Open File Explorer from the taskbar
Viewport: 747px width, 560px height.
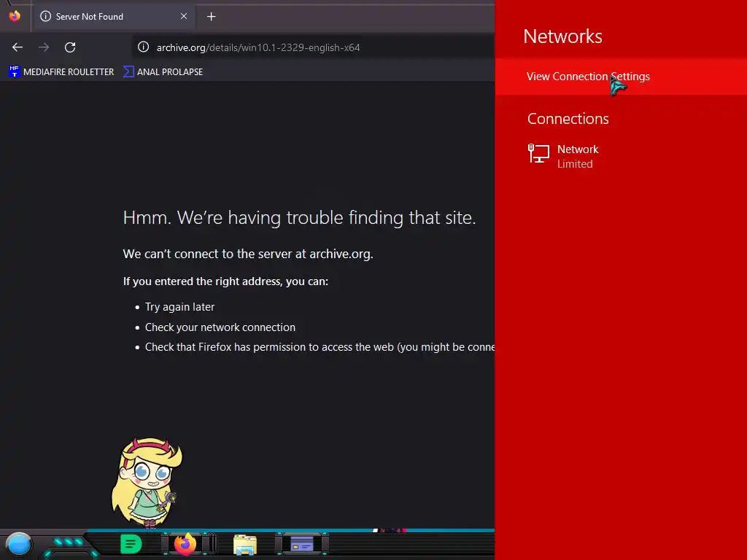tap(245, 545)
